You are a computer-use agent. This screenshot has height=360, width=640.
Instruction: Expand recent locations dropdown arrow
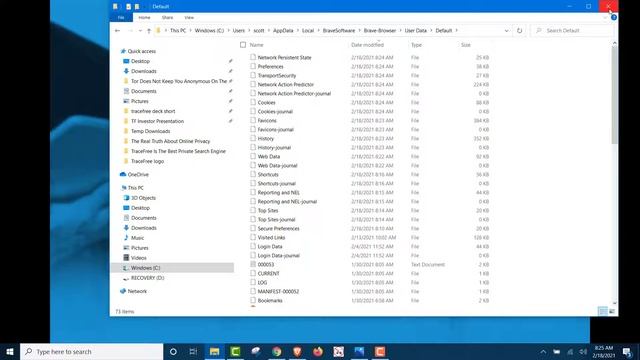(140, 31)
